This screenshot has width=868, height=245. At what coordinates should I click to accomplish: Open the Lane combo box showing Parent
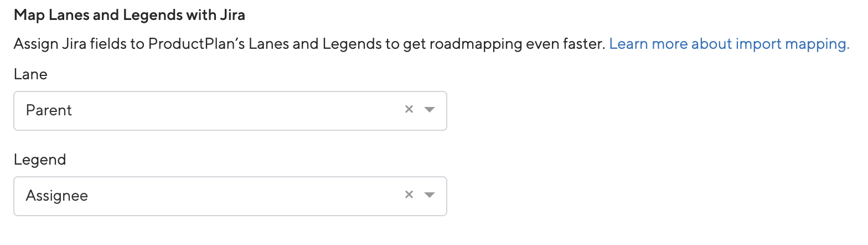pos(221,111)
